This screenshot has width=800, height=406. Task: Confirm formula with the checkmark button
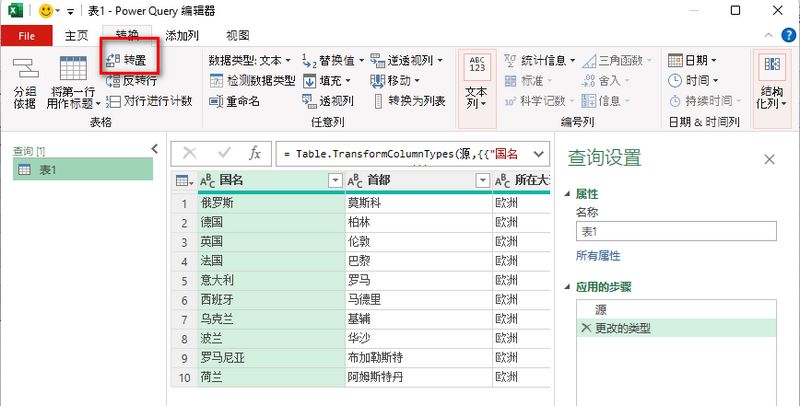click(x=224, y=153)
